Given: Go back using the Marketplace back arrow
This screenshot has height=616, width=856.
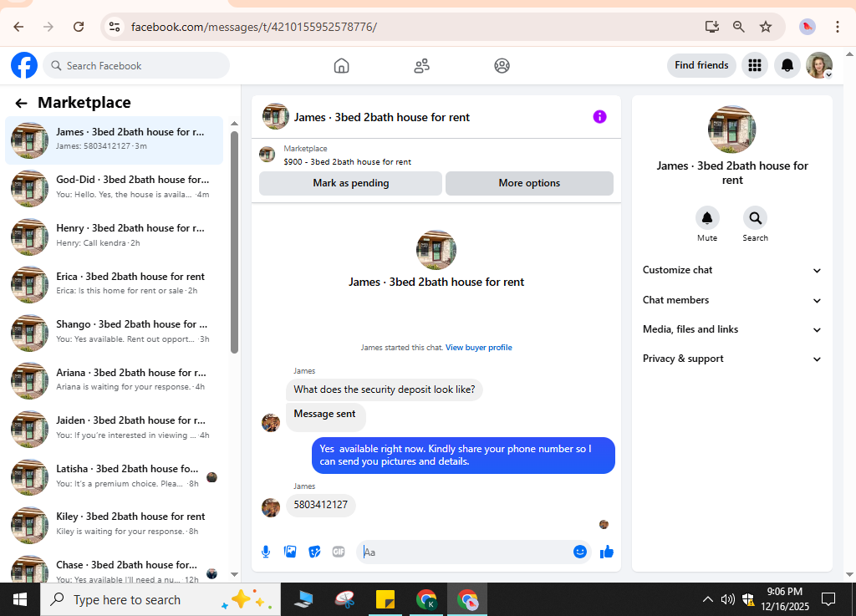Looking at the screenshot, I should [x=21, y=103].
